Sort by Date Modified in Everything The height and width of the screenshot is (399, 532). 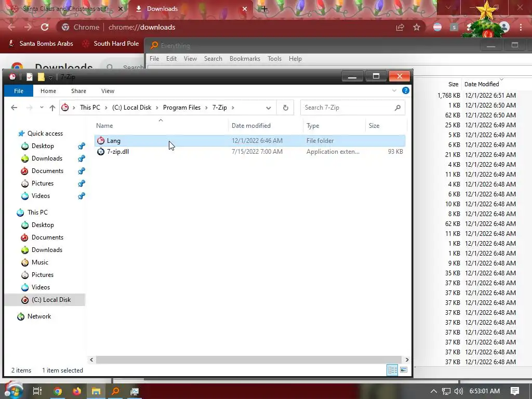coord(482,84)
